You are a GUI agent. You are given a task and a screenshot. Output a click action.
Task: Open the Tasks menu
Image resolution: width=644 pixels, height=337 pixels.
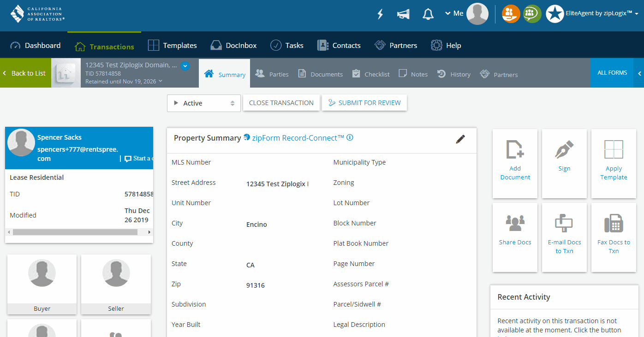[286, 45]
